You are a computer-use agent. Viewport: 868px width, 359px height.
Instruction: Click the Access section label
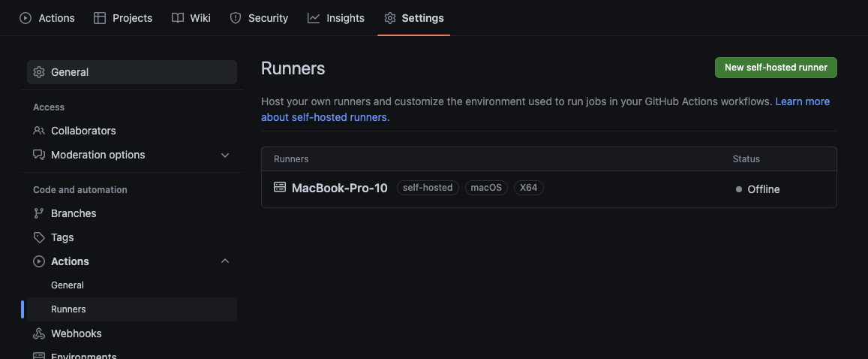coord(49,107)
